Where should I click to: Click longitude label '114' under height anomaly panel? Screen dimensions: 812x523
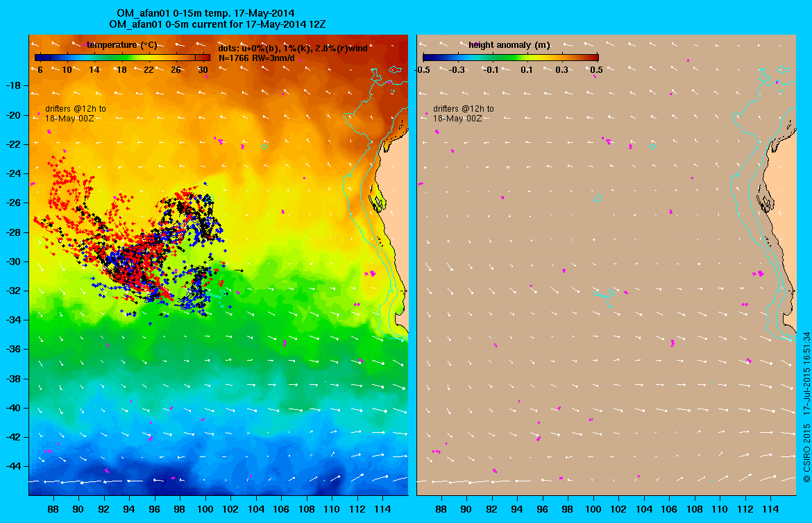click(770, 509)
